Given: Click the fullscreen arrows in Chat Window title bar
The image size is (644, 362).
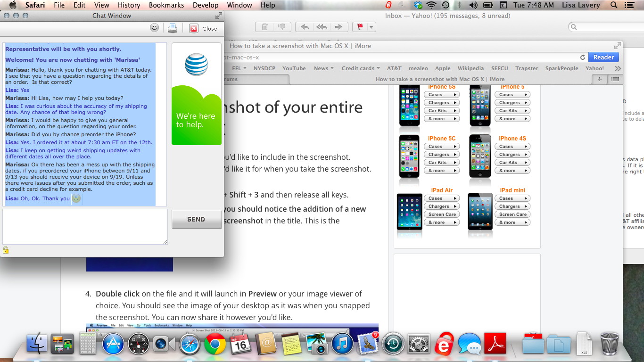Looking at the screenshot, I should (x=219, y=16).
